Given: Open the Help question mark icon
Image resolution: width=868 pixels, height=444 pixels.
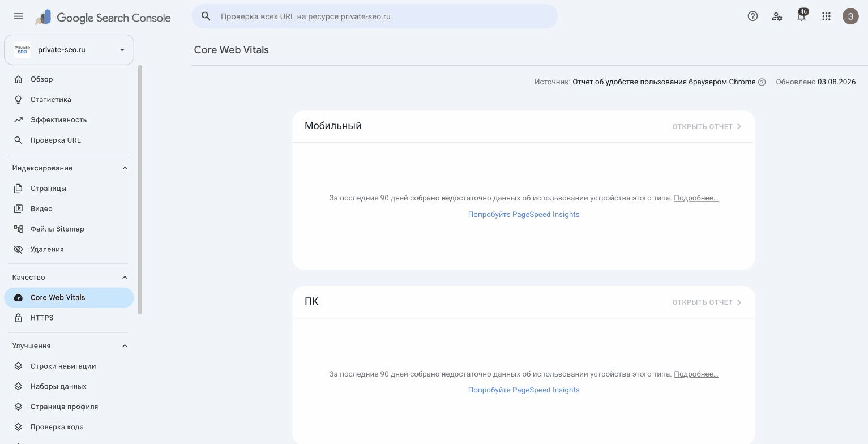Looking at the screenshot, I should (752, 16).
